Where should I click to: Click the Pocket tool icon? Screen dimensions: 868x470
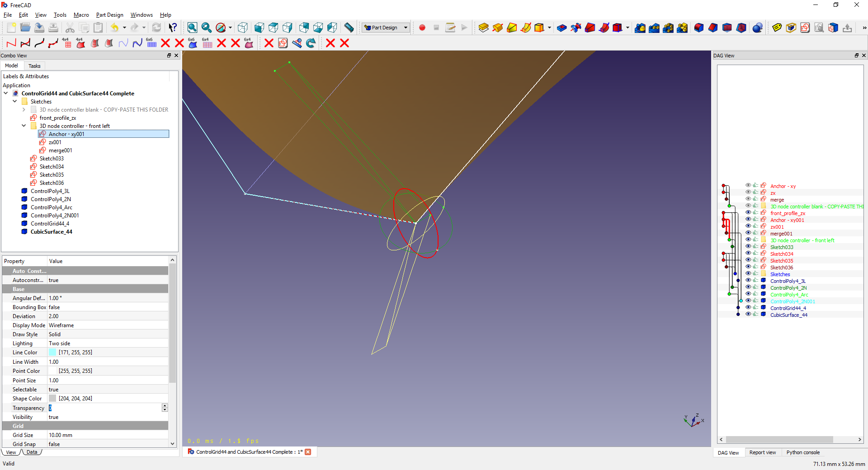coord(562,28)
